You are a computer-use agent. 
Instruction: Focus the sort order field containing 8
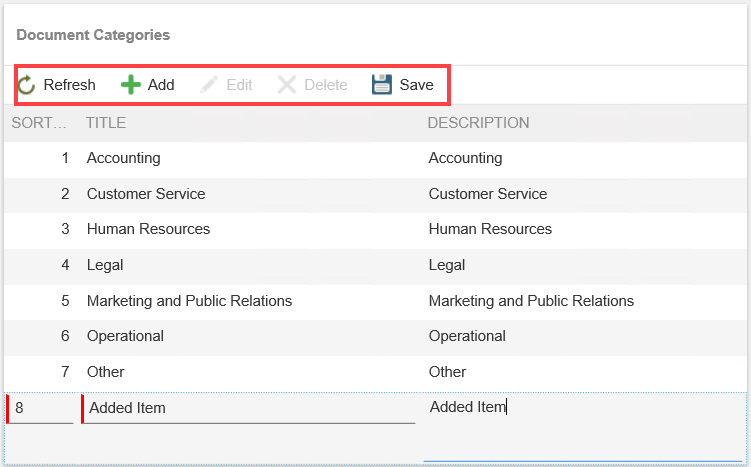[x=42, y=408]
